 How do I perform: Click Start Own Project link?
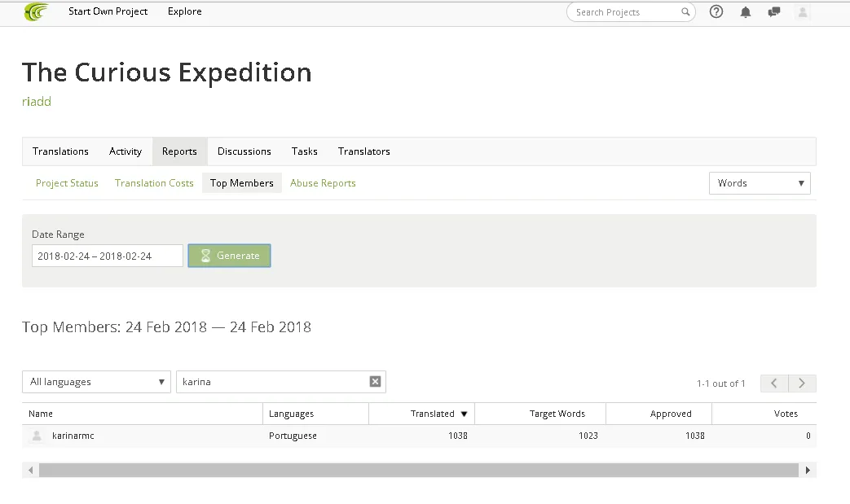108,11
